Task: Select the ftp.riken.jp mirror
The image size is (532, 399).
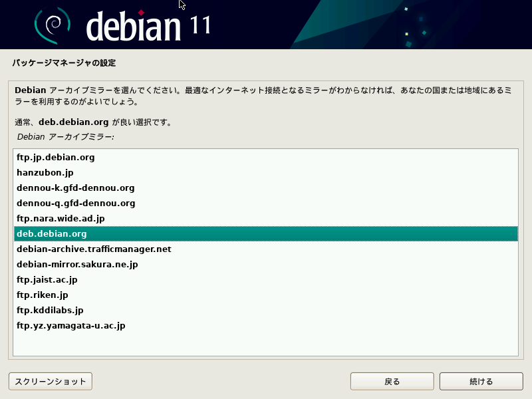Action: 265,295
